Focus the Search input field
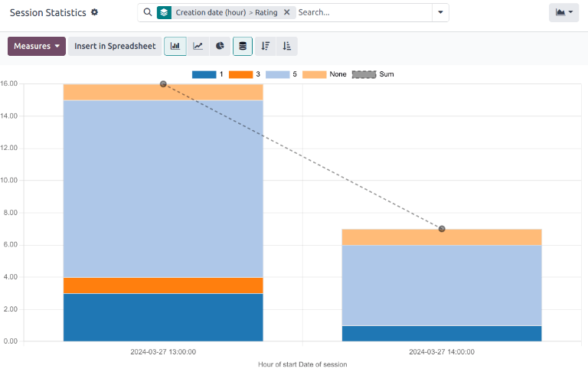 coord(360,13)
